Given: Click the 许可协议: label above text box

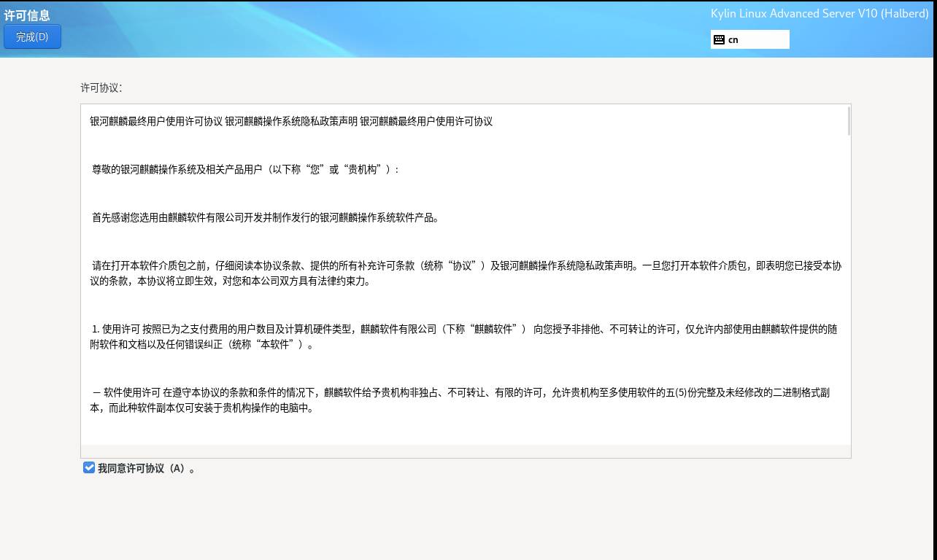Looking at the screenshot, I should pyautogui.click(x=101, y=87).
